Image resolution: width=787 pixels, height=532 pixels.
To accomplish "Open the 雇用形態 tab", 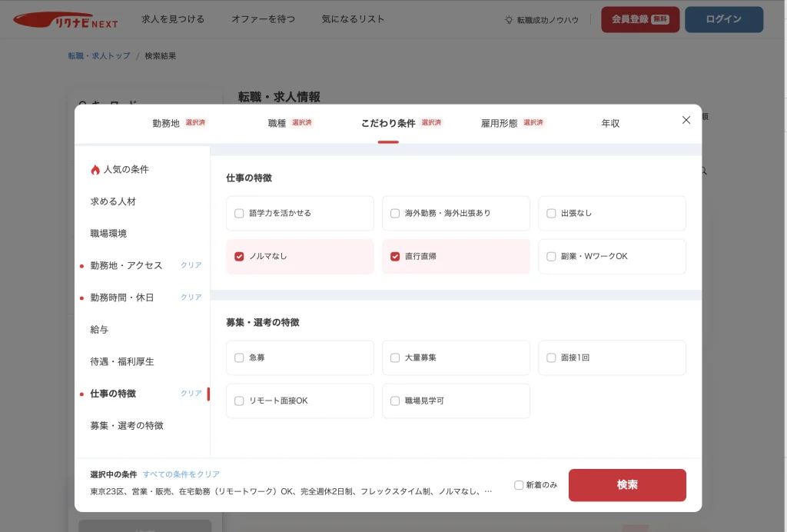I will point(499,124).
